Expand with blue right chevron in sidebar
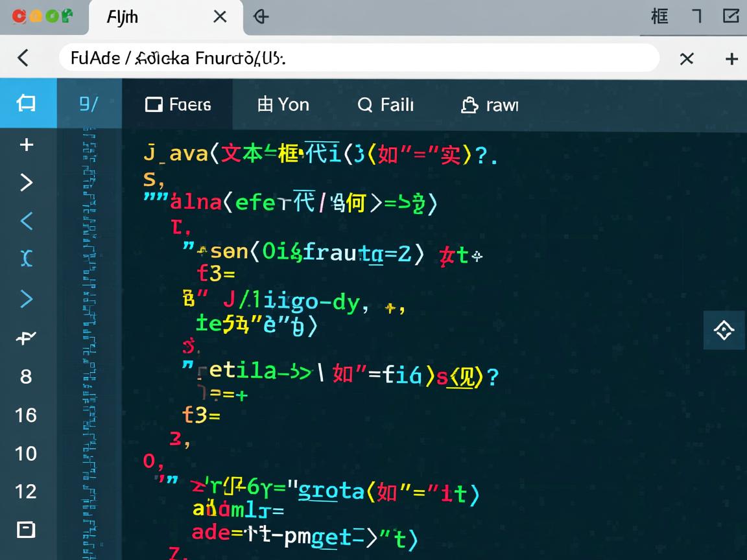 (x=27, y=299)
